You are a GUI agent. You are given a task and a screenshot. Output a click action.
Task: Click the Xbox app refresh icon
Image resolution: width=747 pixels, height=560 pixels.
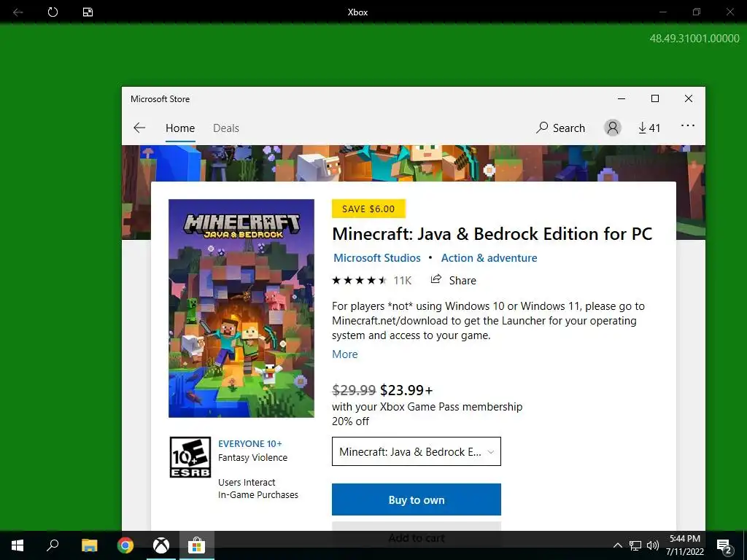tap(53, 12)
